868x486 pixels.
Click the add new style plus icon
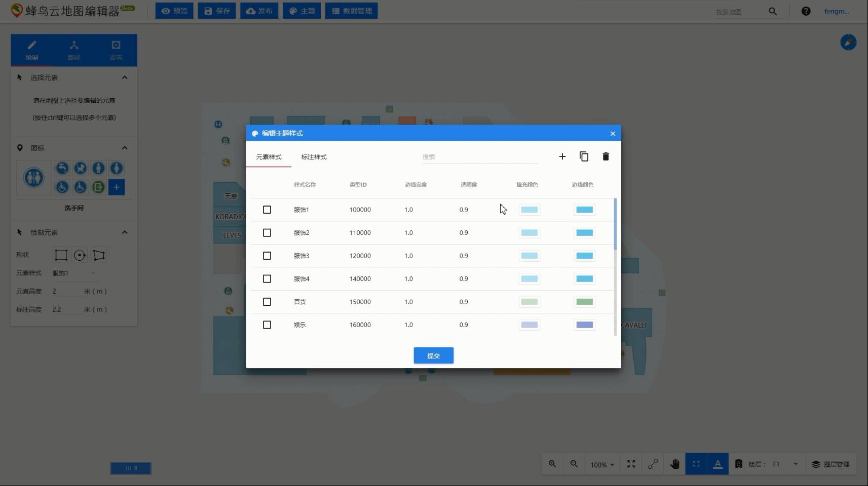pyautogui.click(x=562, y=156)
